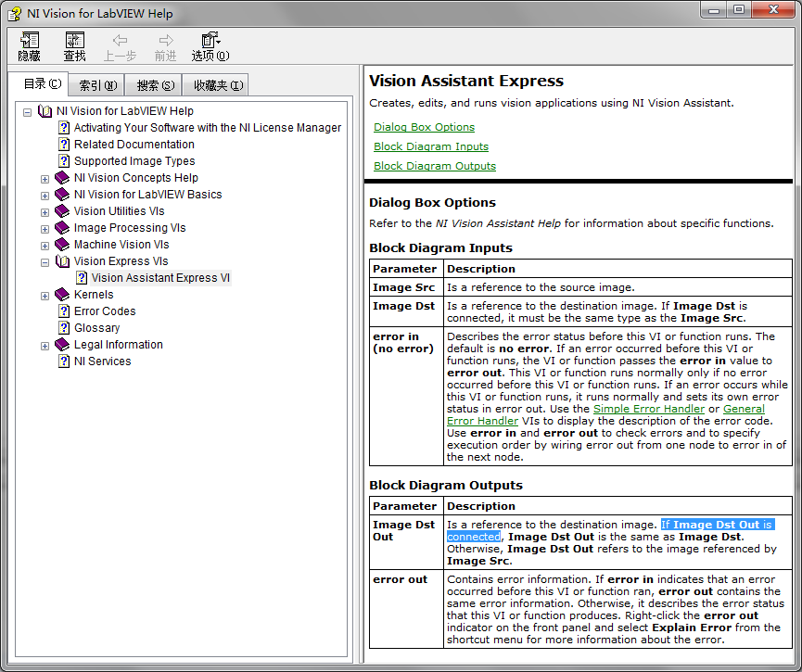Close the NI Vision Help window
The width and height of the screenshot is (802, 672).
click(x=773, y=10)
